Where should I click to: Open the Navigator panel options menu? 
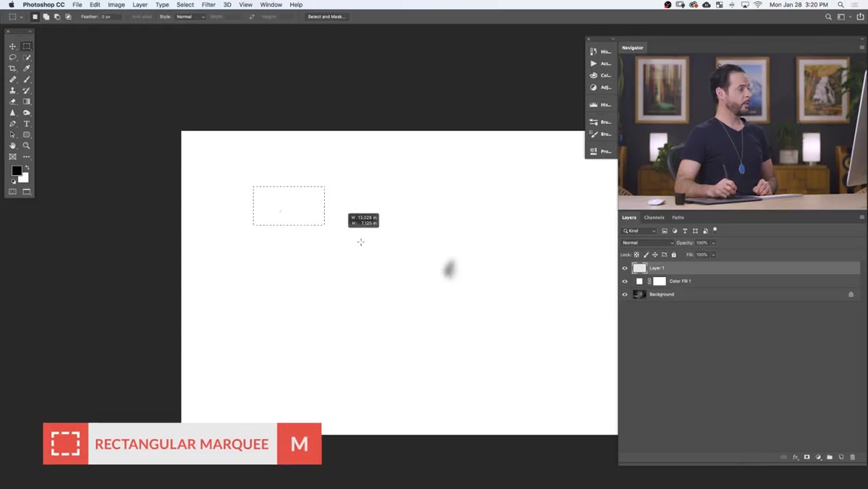[x=861, y=48]
